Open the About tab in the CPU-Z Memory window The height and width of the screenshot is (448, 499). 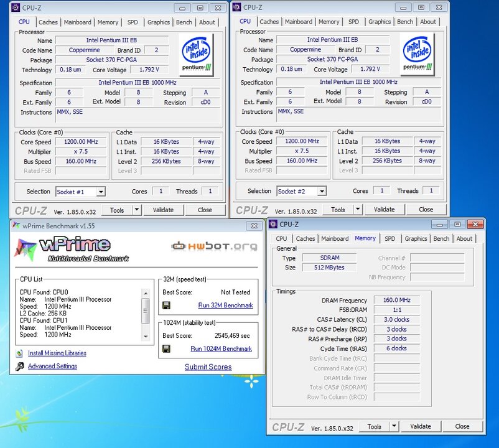[464, 239]
